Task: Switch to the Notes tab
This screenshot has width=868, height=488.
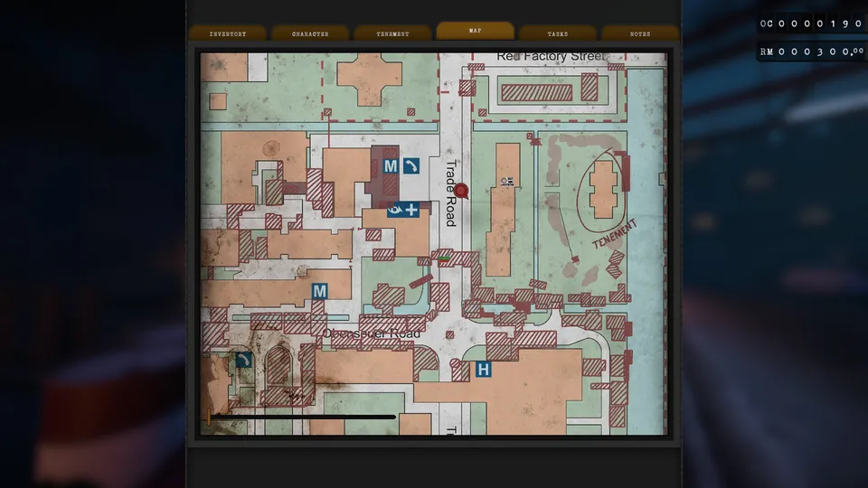Action: tap(640, 33)
